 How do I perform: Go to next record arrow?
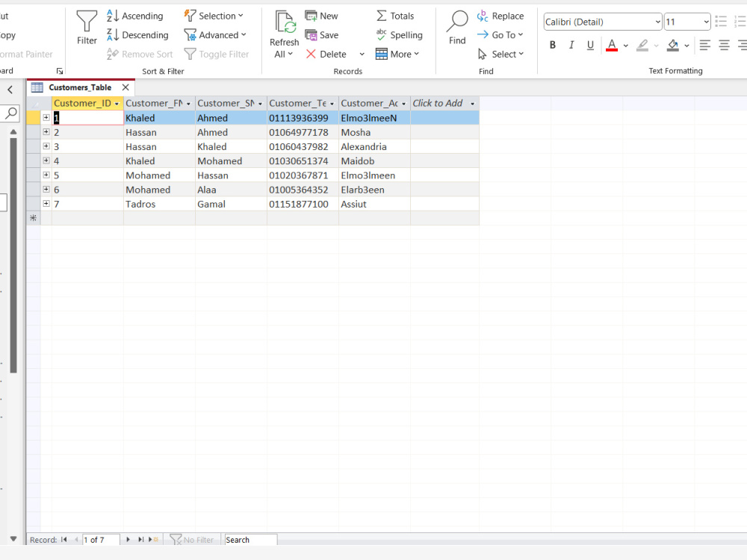[128, 540]
